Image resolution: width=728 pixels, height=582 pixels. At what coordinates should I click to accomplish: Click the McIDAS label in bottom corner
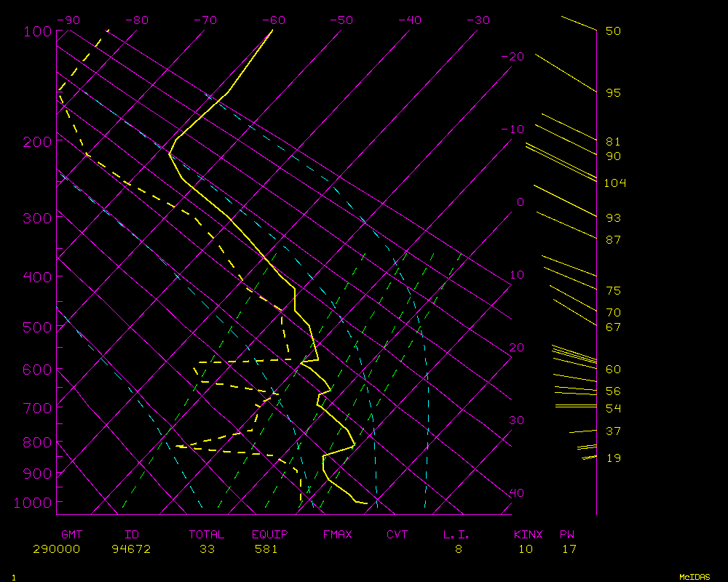click(x=694, y=577)
